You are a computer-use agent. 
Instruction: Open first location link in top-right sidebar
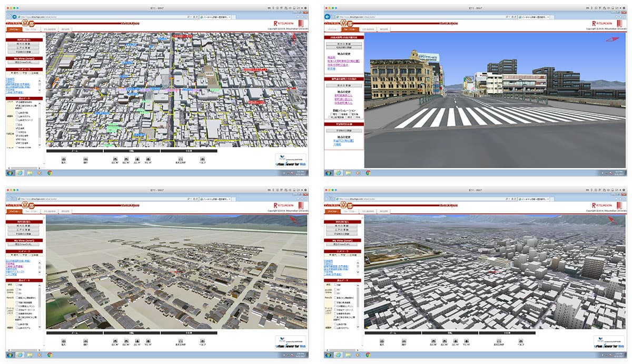click(x=332, y=58)
